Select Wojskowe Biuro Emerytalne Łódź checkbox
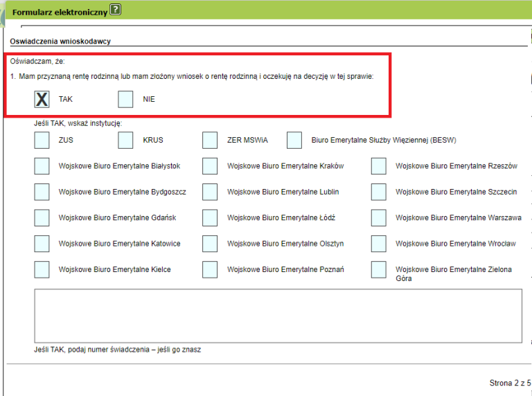The width and height of the screenshot is (532, 396). [210, 218]
